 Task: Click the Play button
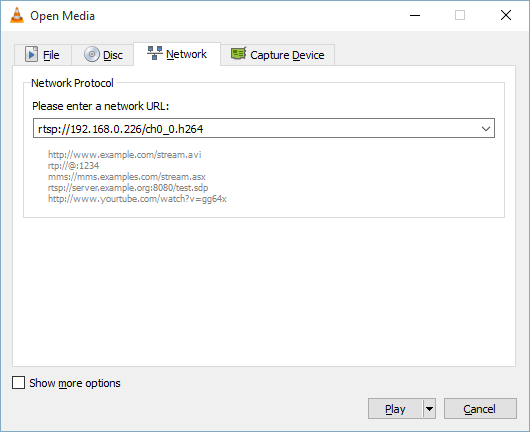pos(395,409)
